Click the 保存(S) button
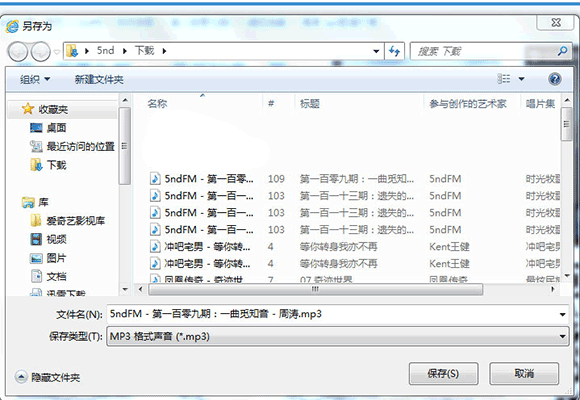Viewport: 580px width, 400px height. [x=443, y=374]
